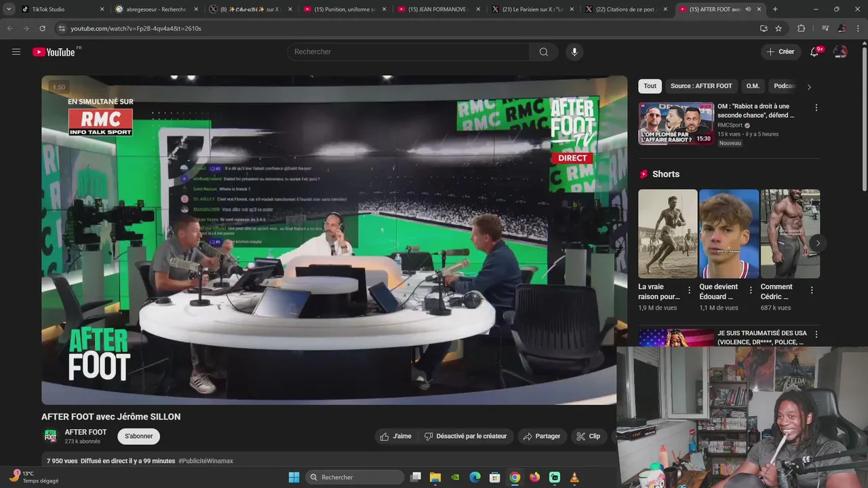Show next Shorts with chevron arrow
Screen dimensions: 868x488
coord(818,243)
